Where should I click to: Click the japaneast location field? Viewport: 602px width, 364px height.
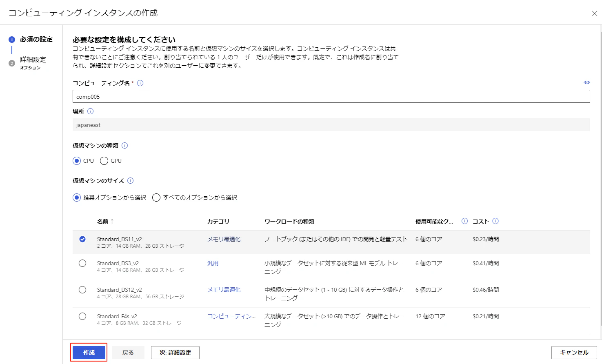[331, 125]
